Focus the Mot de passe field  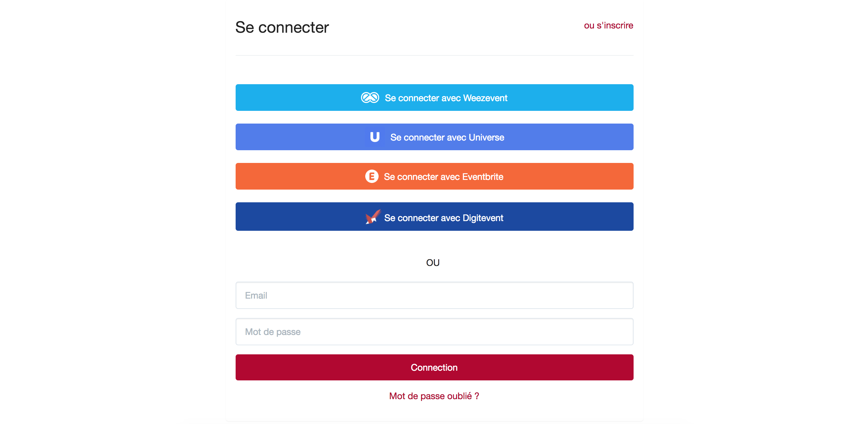pyautogui.click(x=434, y=332)
